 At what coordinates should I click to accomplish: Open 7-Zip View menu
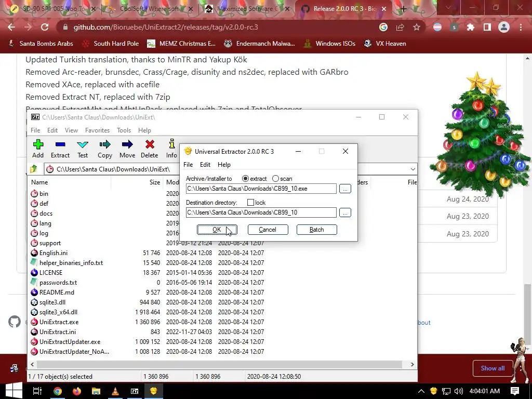click(x=71, y=130)
